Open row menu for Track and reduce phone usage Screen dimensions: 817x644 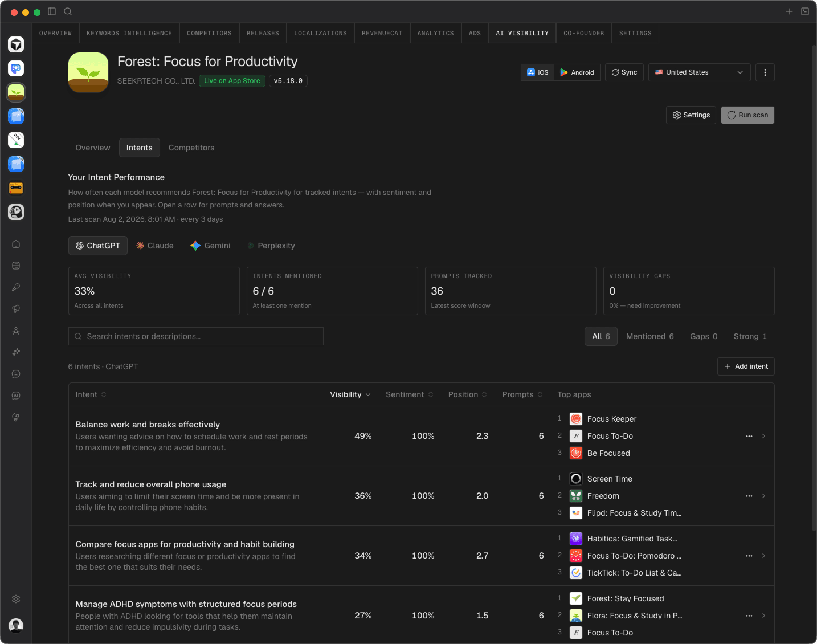749,496
